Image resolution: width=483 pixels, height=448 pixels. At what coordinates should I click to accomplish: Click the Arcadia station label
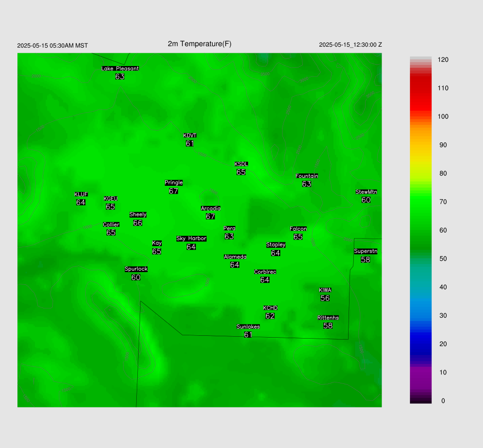[211, 208]
